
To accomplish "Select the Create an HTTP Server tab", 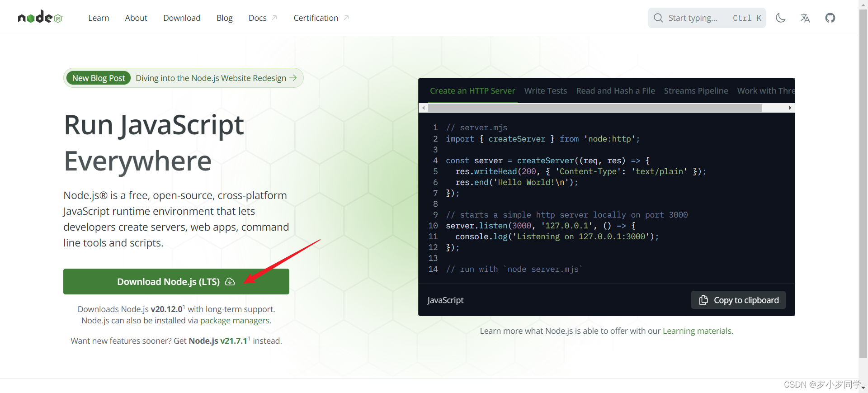I will pos(472,91).
